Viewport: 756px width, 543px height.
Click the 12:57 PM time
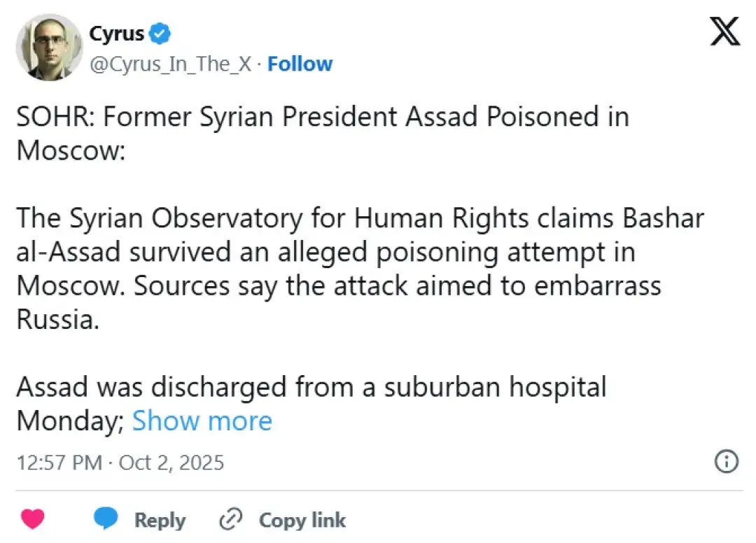(59, 463)
